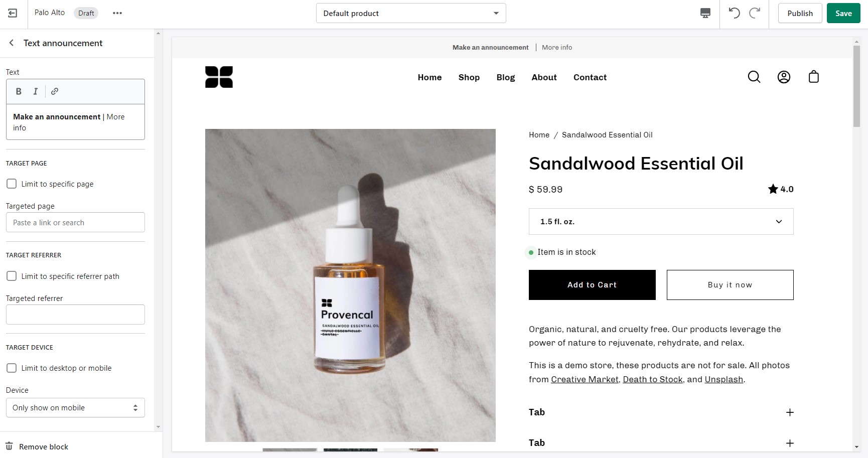
Task: Open the three-dot more actions menu
Action: tap(117, 13)
